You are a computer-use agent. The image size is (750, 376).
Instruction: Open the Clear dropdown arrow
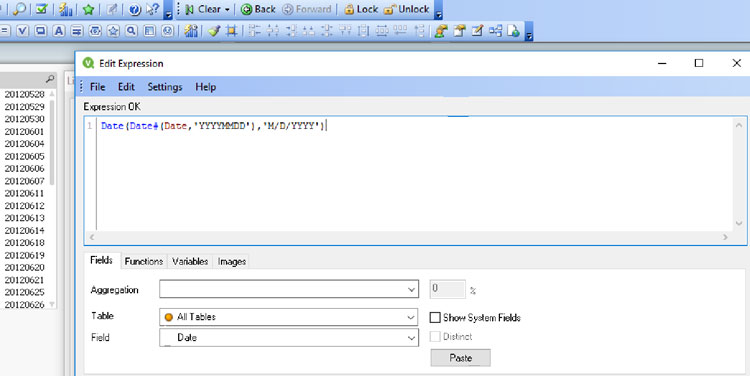pyautogui.click(x=227, y=10)
